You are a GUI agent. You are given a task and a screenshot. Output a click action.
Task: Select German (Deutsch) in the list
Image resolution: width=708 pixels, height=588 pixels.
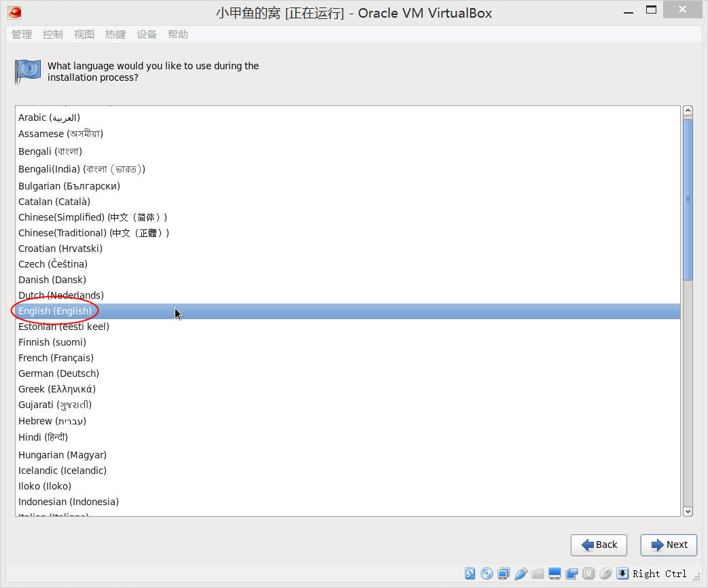pos(58,373)
